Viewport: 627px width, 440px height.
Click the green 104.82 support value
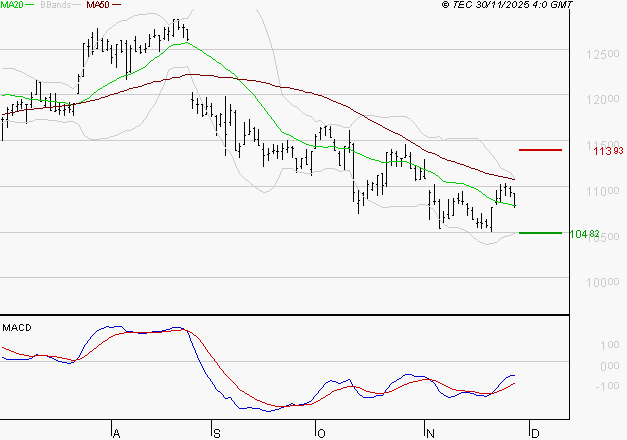click(x=584, y=234)
